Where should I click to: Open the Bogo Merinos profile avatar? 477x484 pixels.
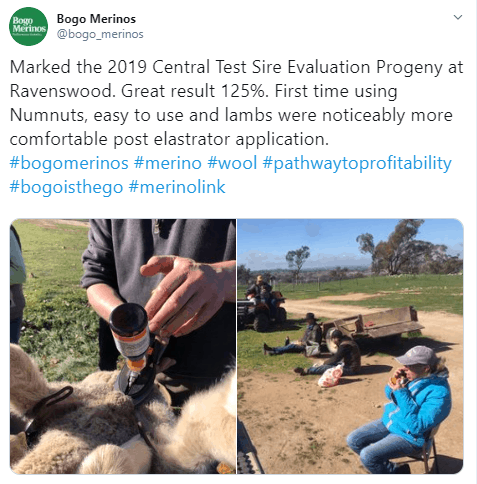coord(28,26)
